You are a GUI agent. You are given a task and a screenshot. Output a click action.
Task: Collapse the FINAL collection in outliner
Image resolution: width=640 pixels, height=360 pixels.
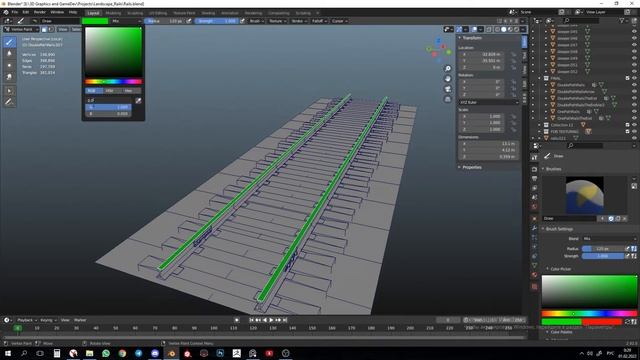(x=540, y=78)
